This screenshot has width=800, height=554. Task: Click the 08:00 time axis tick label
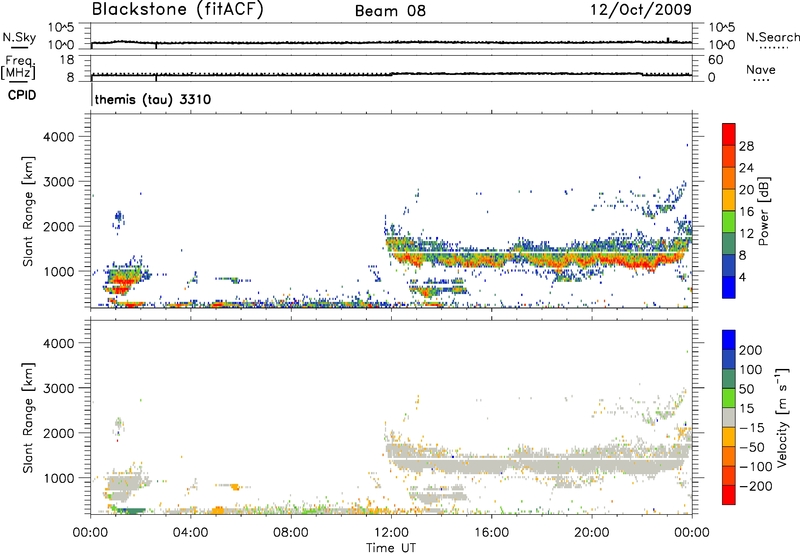[x=291, y=533]
